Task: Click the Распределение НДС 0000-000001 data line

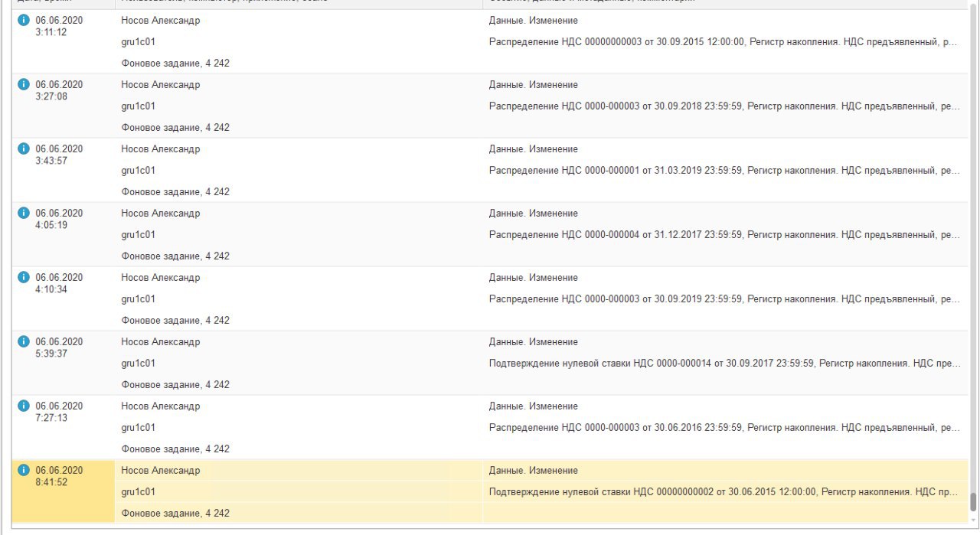Action: coord(723,171)
